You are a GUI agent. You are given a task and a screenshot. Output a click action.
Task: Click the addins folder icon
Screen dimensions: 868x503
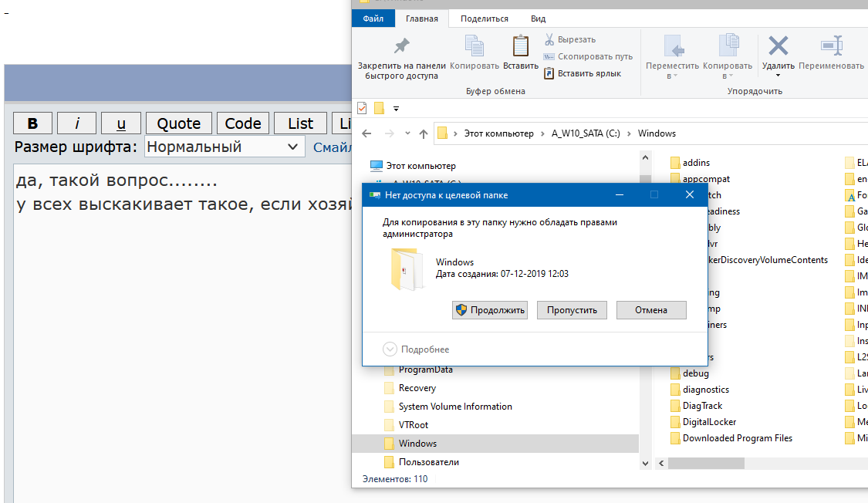(x=675, y=163)
